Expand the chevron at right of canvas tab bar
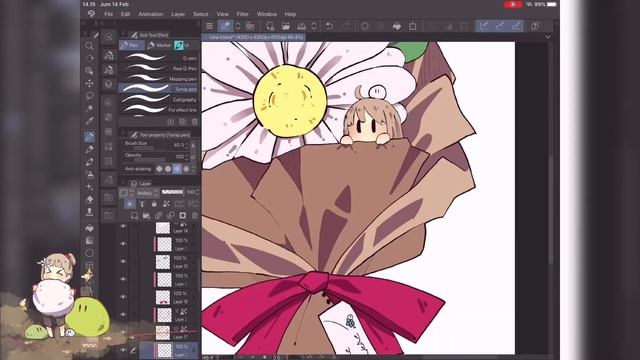This screenshot has width=640, height=360. coord(548,37)
